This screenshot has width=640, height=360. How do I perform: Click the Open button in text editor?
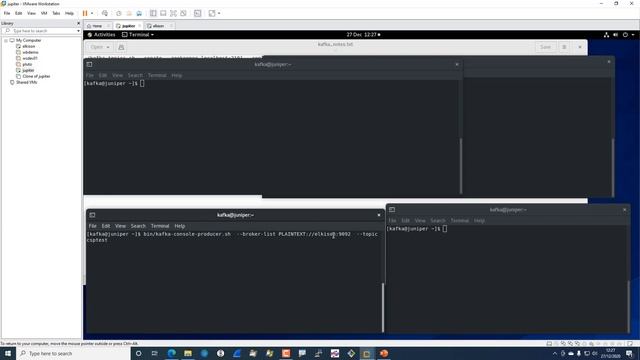[97, 47]
